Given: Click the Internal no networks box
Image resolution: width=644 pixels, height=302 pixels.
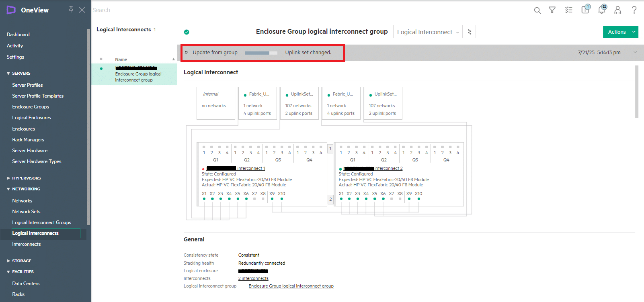Looking at the screenshot, I should pyautogui.click(x=216, y=103).
